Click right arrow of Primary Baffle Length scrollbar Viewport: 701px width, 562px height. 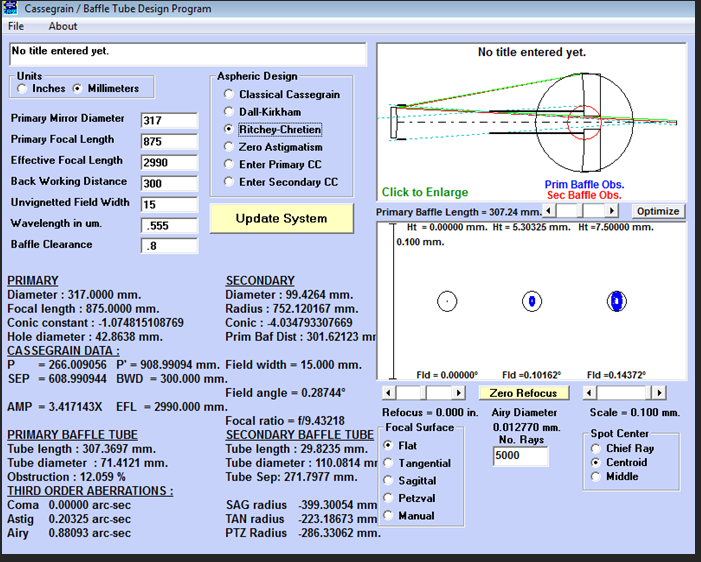[612, 211]
